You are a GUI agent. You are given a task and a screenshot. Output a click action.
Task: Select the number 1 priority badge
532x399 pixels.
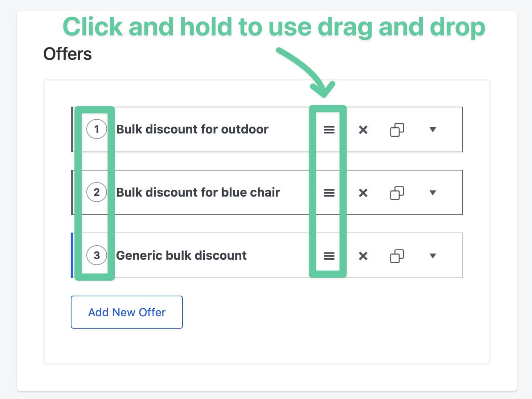click(x=97, y=129)
